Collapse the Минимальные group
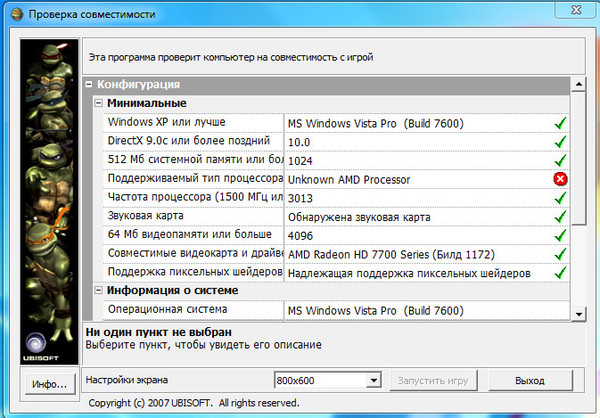600x418 pixels. 99,103
